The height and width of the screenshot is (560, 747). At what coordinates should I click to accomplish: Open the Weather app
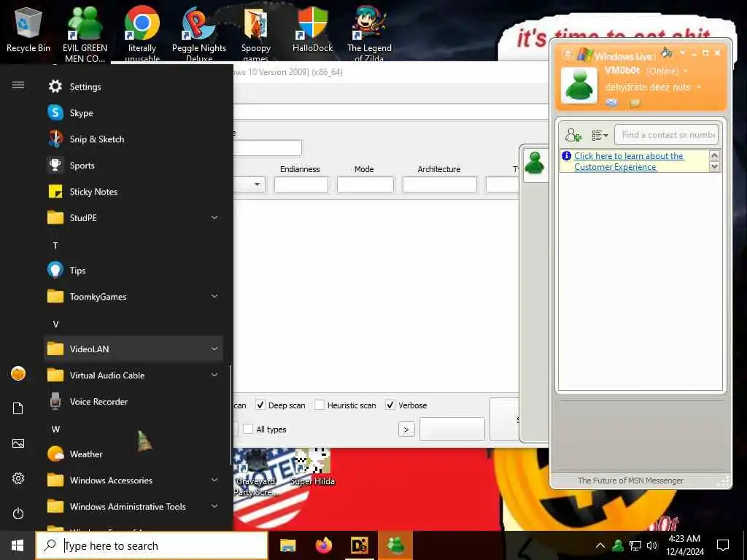click(x=133, y=454)
